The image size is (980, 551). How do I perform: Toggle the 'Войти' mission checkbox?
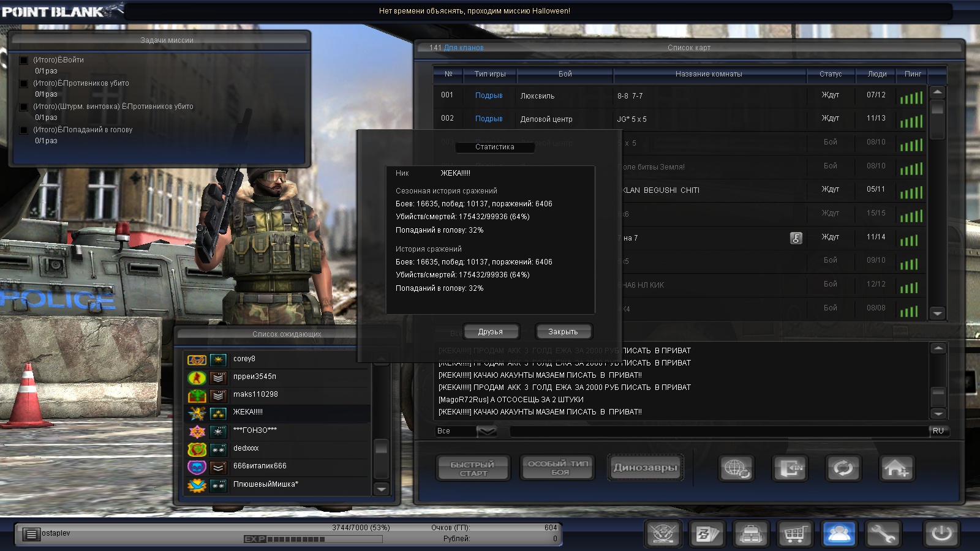[24, 60]
